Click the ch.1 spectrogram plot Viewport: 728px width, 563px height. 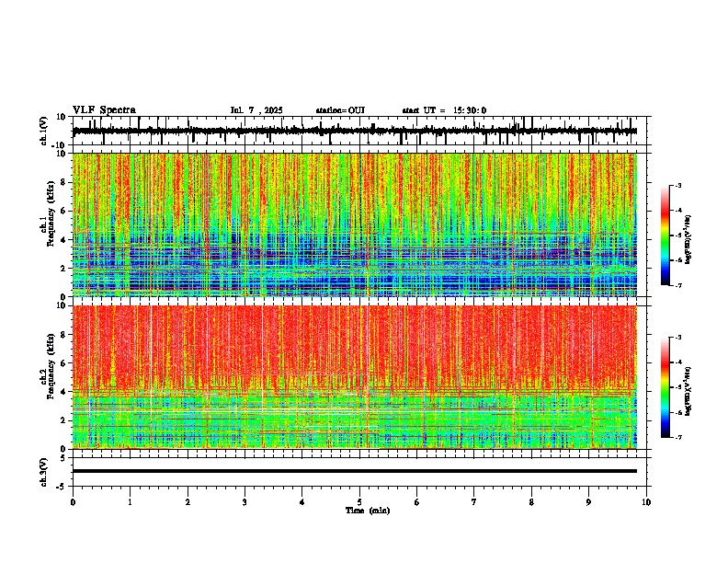coord(355,224)
